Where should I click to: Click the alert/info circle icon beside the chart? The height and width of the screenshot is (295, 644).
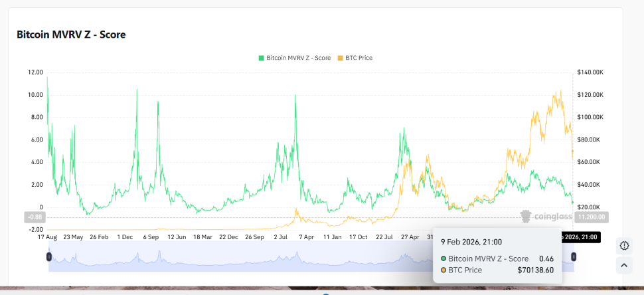point(624,246)
